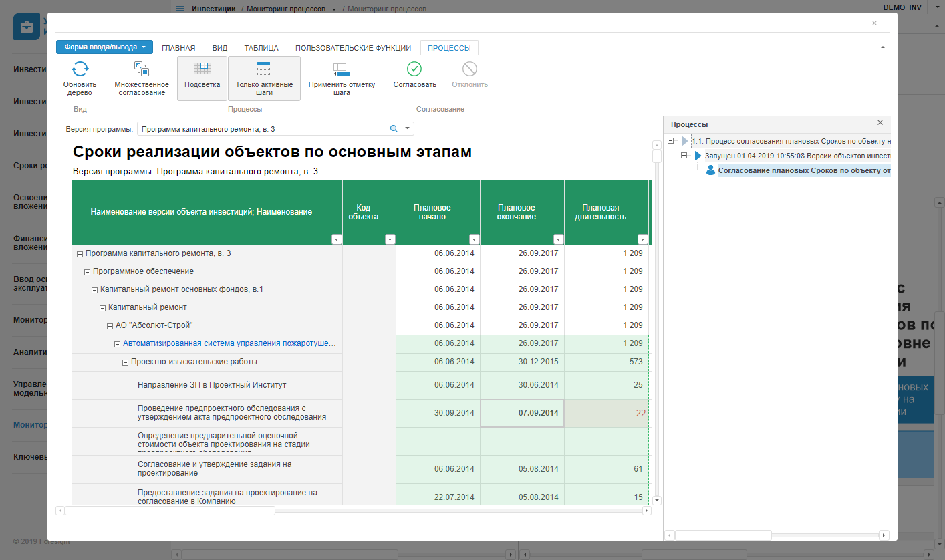Open the Плановое начало column filter
The width and height of the screenshot is (945, 560).
pos(474,239)
